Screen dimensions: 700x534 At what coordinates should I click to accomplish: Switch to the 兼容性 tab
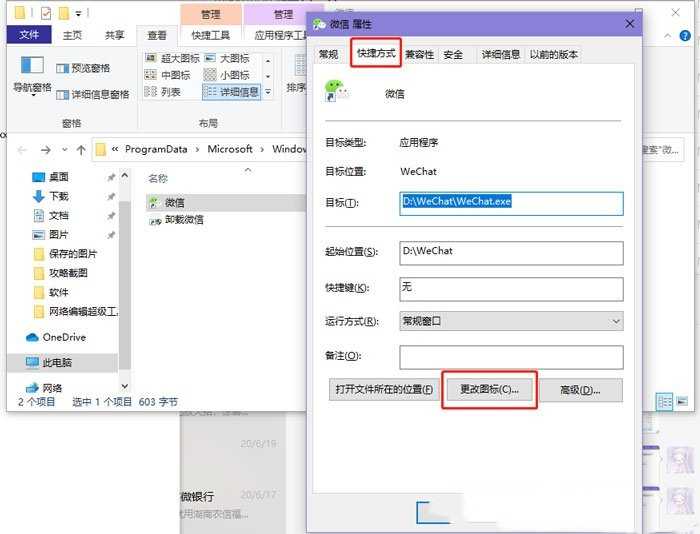[x=419, y=54]
